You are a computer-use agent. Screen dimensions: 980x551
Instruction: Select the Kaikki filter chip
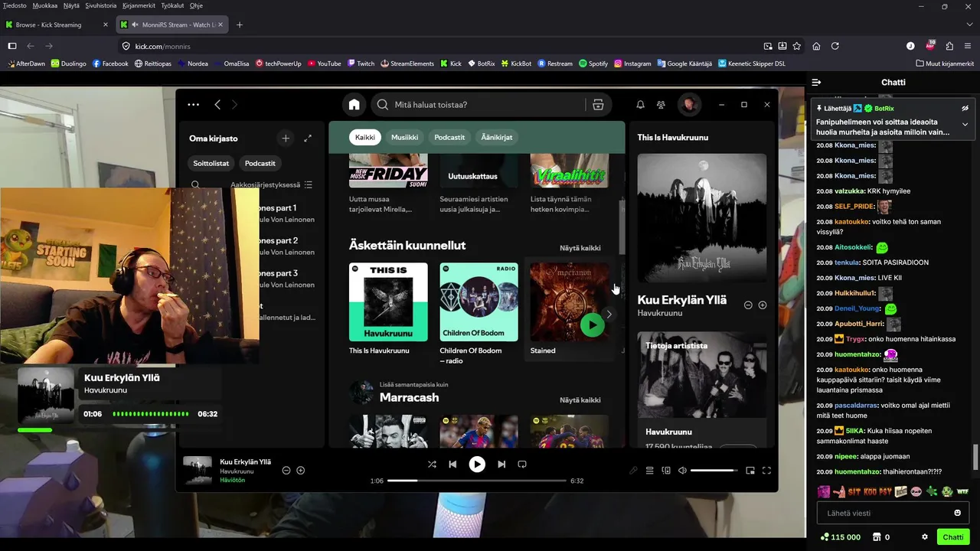pyautogui.click(x=365, y=137)
